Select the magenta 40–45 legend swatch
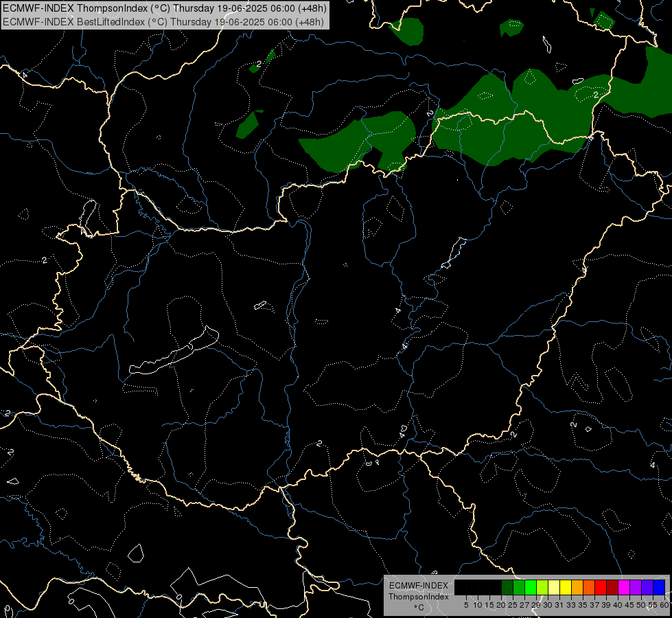672x618 pixels. tap(625, 587)
